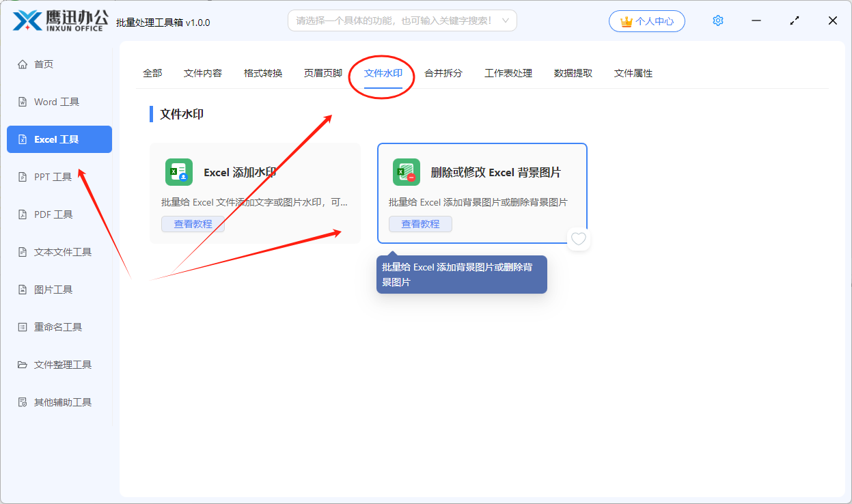Switch to the 文件水印 tab
Image resolution: width=852 pixels, height=504 pixels.
383,73
